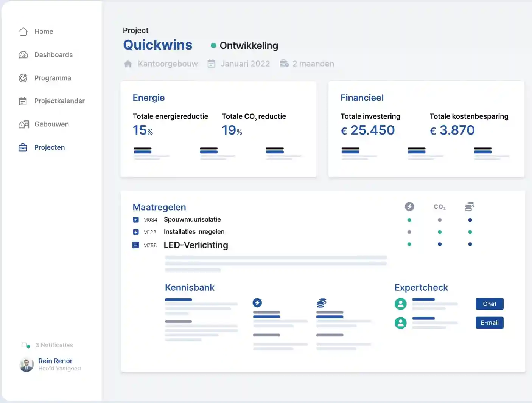Click the Projectkalender calendar icon
This screenshot has width=532, height=403.
point(23,101)
